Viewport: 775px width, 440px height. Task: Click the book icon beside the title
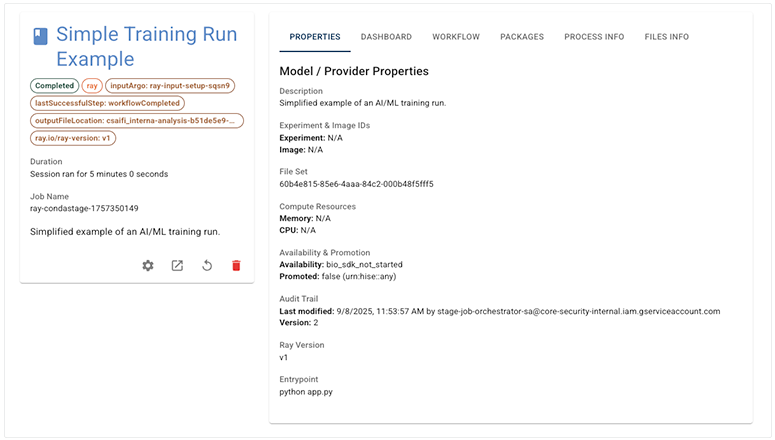40,37
